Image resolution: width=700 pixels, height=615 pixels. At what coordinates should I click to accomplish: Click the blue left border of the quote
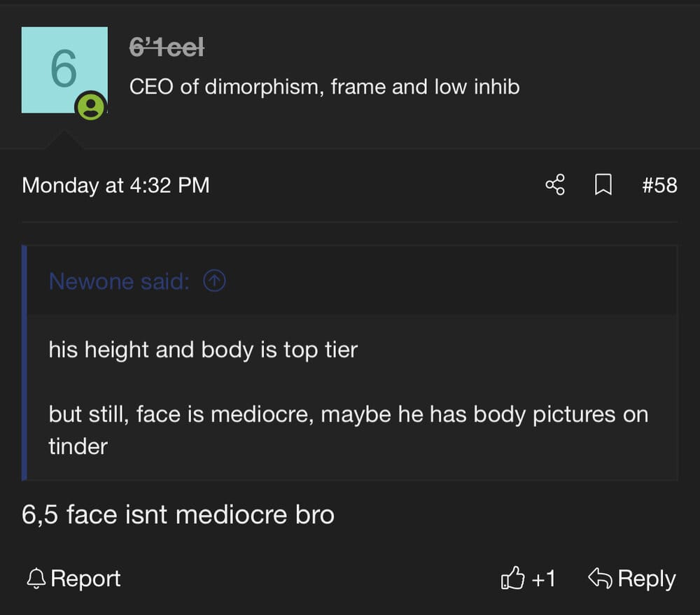pos(24,363)
